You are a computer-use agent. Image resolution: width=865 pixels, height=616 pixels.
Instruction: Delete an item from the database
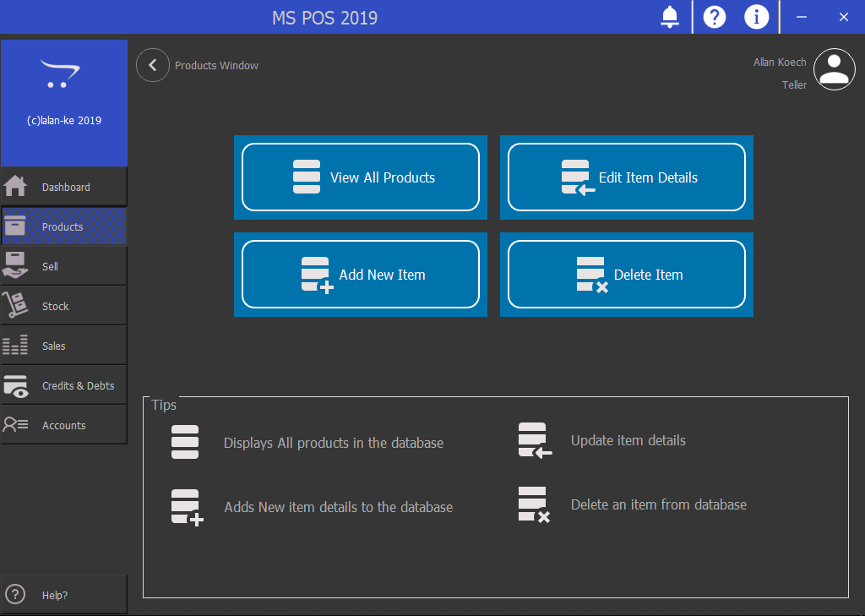click(626, 275)
